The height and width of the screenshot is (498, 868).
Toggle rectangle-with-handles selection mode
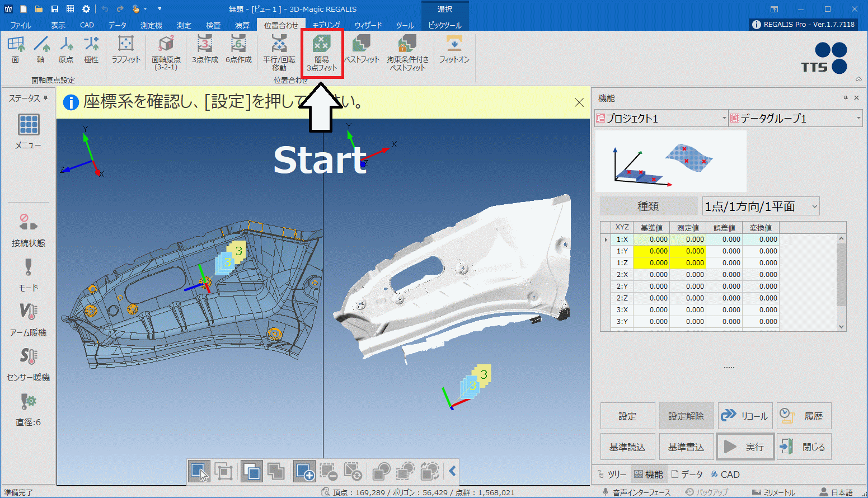pos(223,472)
